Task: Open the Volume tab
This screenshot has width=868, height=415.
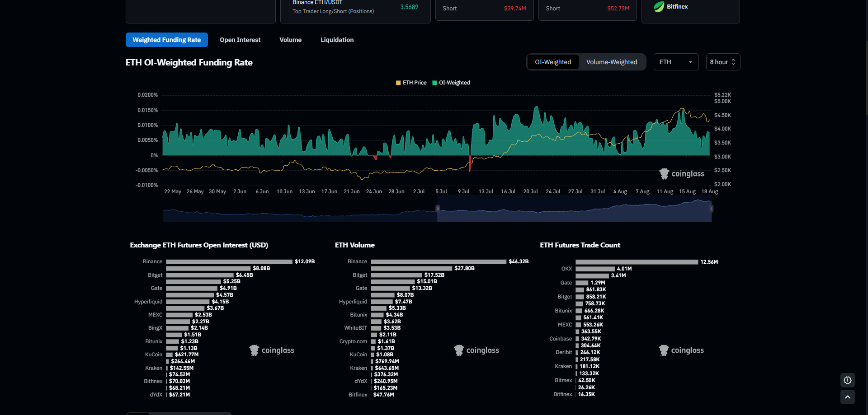Action: pos(290,40)
